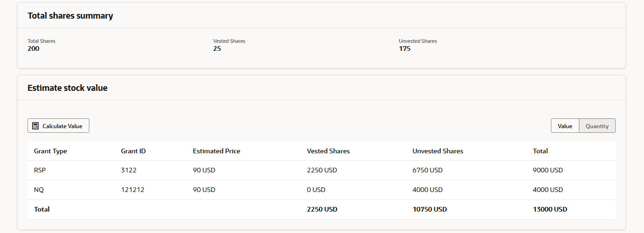Click the Grant Type column header
644x233 pixels.
50,151
